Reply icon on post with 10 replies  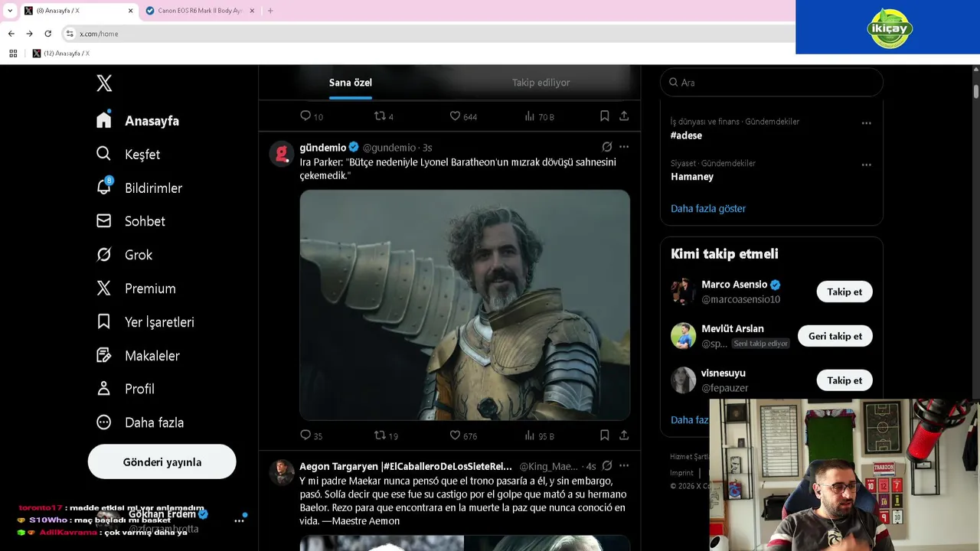click(x=305, y=116)
